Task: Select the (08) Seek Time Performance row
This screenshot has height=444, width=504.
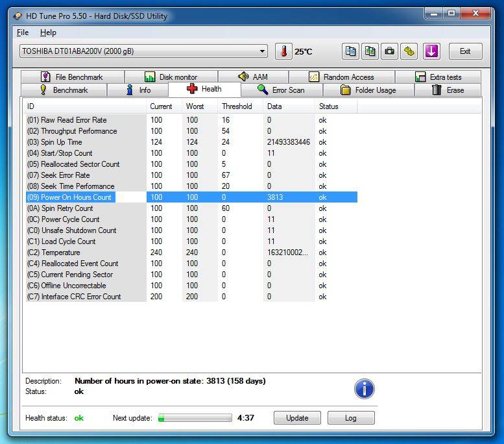Action: pyautogui.click(x=191, y=186)
